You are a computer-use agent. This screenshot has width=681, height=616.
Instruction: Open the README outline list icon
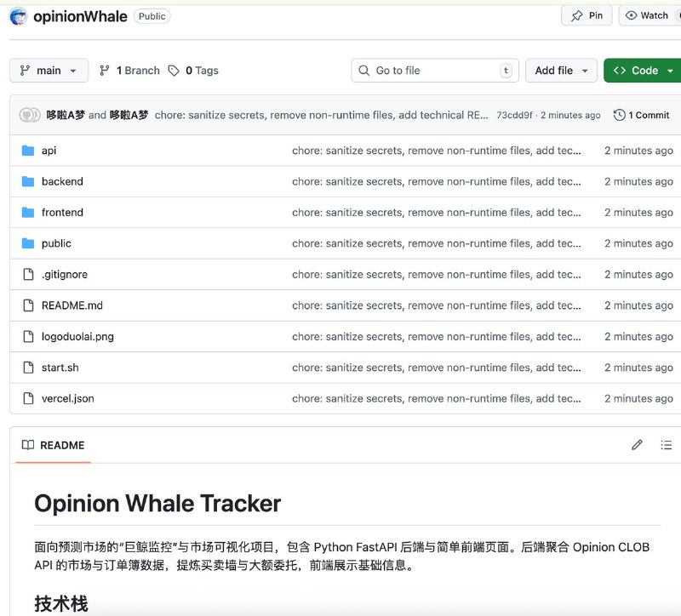[667, 444]
